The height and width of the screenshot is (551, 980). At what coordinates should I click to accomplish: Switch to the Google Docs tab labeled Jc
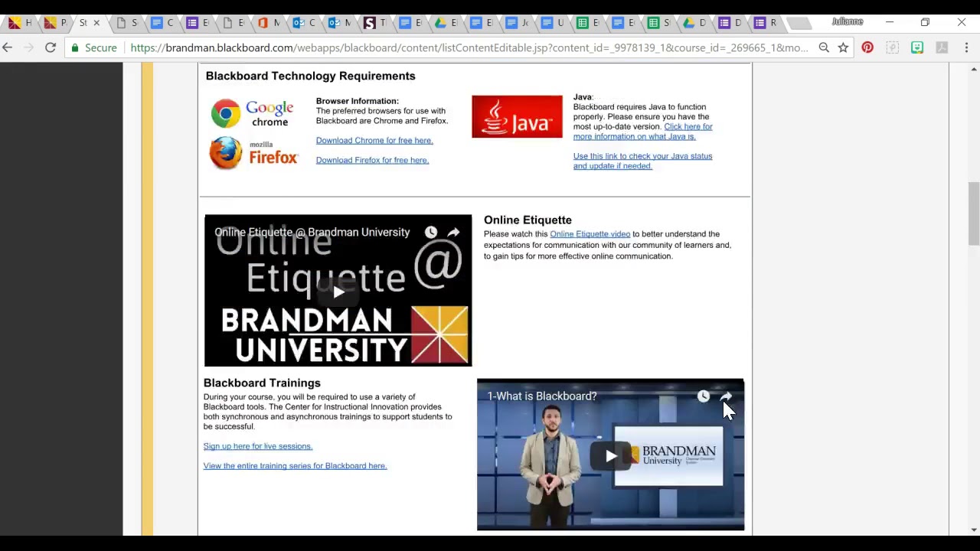pos(517,23)
